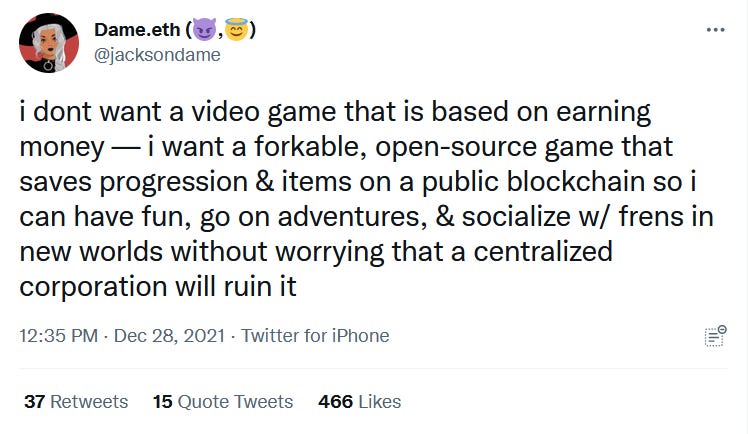The width and height of the screenshot is (748, 434).
Task: Click the angel halo emoji
Action: click(x=236, y=30)
